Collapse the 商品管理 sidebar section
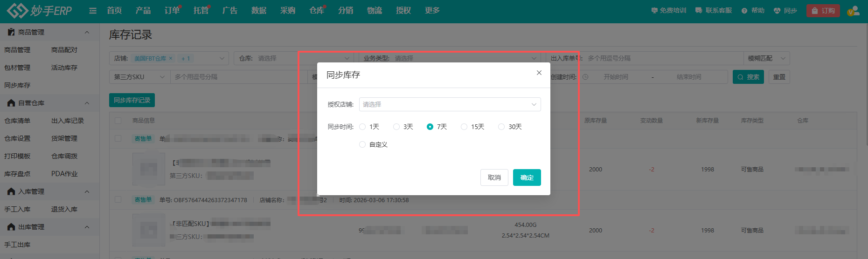The width and height of the screenshot is (868, 259). point(87,32)
